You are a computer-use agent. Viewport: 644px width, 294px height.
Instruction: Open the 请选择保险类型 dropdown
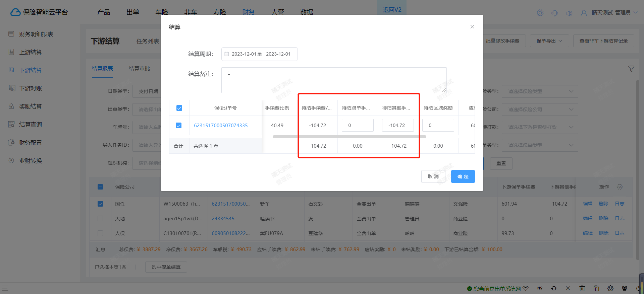pyautogui.click(x=540, y=91)
